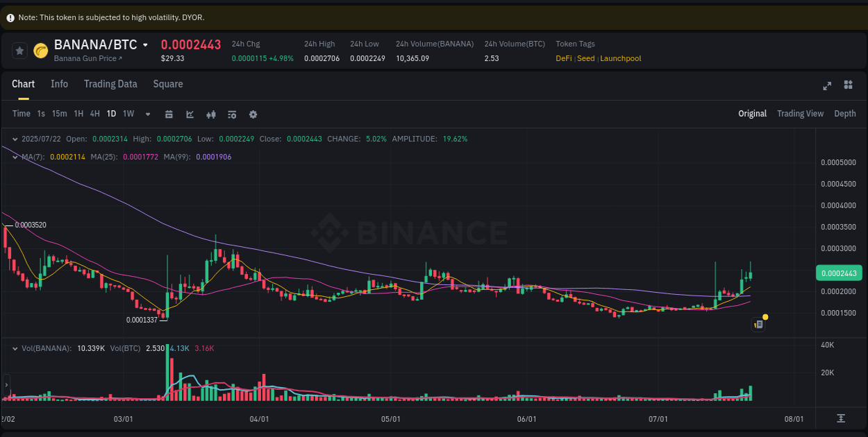Collapse the Vol(BANANA) volume indicator panel
This screenshot has height=437, width=868.
coord(15,348)
